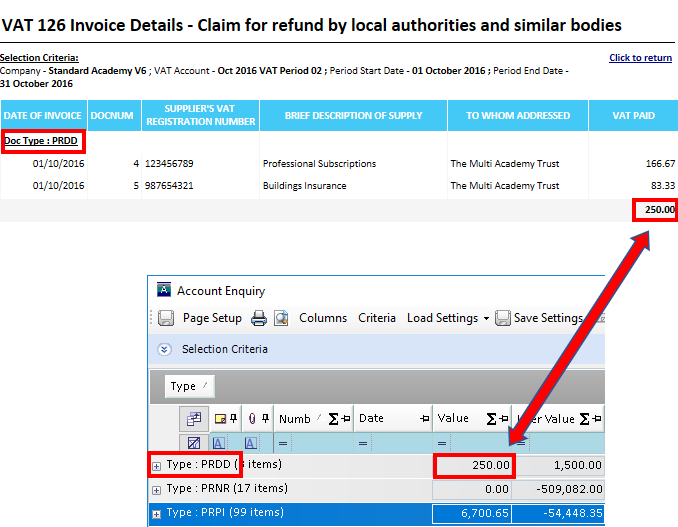Click the Date column pin icon
The width and height of the screenshot is (678, 527).
point(424,419)
